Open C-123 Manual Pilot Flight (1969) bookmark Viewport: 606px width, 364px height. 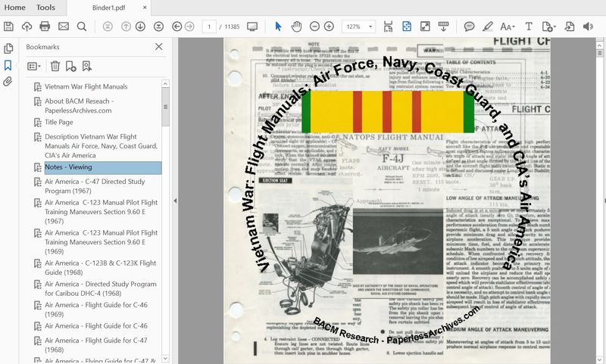pos(102,242)
